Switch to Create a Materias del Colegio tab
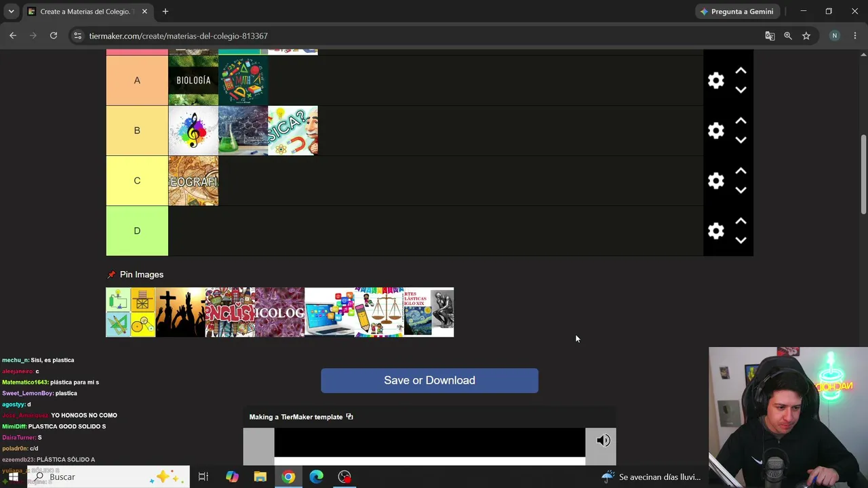 [x=87, y=12]
